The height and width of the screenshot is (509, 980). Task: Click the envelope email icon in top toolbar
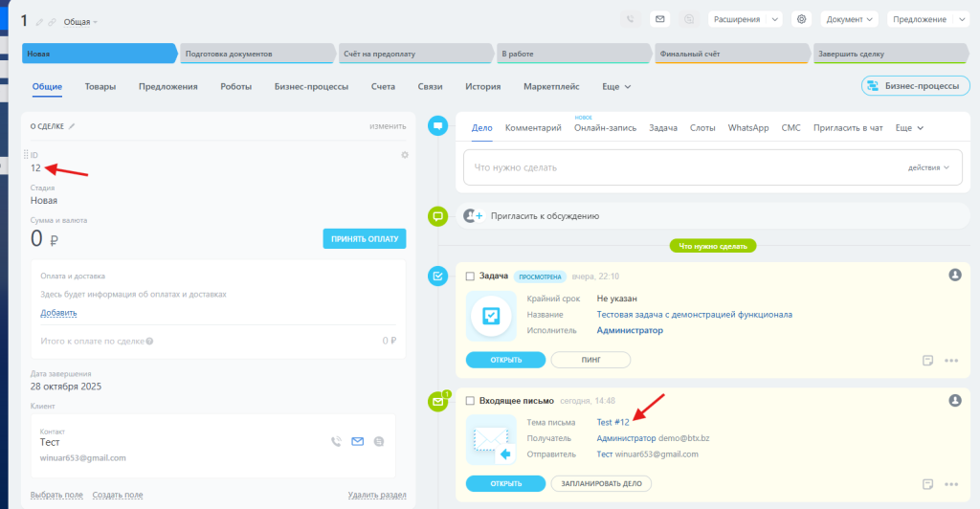[659, 18]
